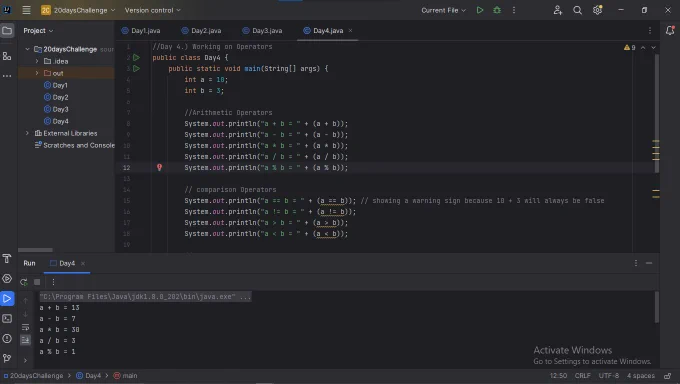Screen dimensions: 680x384
Task: Open Day3 class in project tree
Action: click(56, 109)
